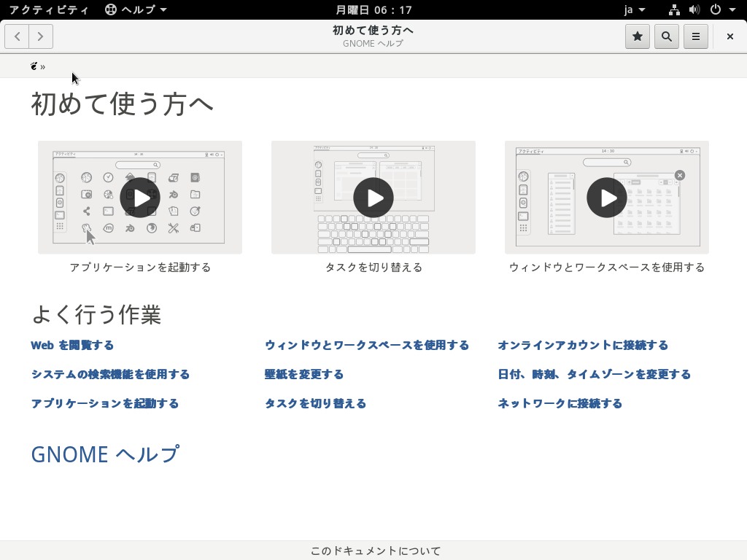Play the アプリケーションを起動する video
This screenshot has width=747, height=560.
click(140, 198)
